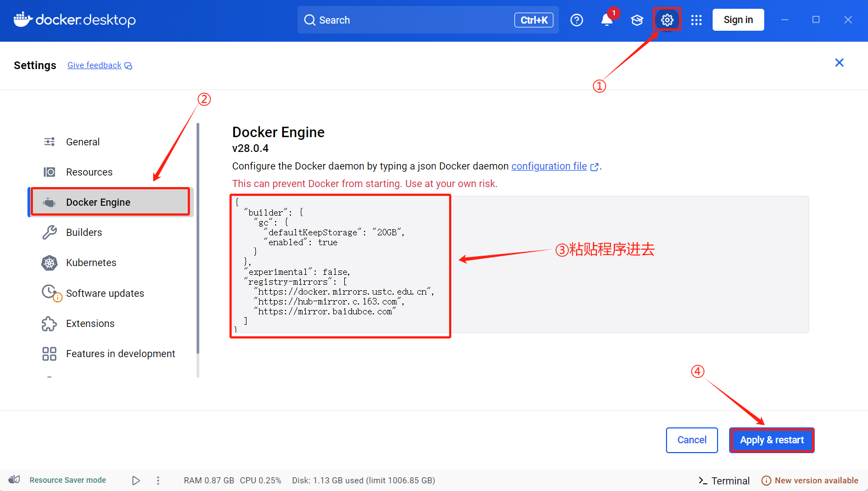
Task: Click the Cancel button
Action: click(692, 440)
